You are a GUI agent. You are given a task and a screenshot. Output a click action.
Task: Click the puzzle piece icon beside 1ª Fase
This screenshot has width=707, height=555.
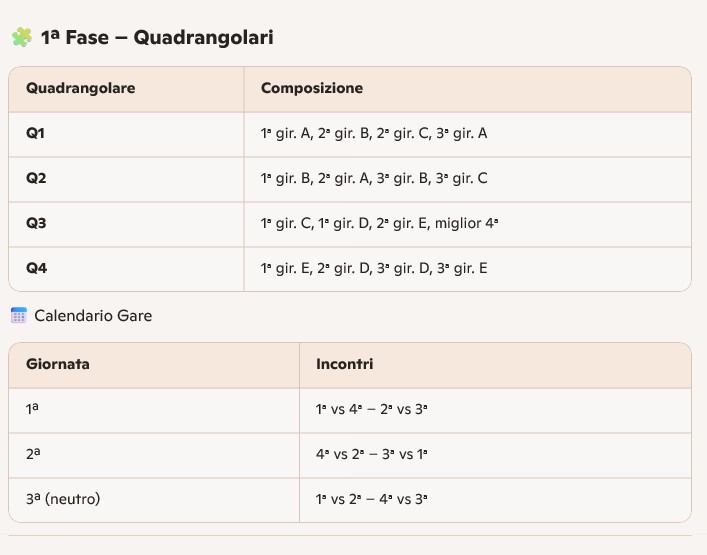click(21, 38)
